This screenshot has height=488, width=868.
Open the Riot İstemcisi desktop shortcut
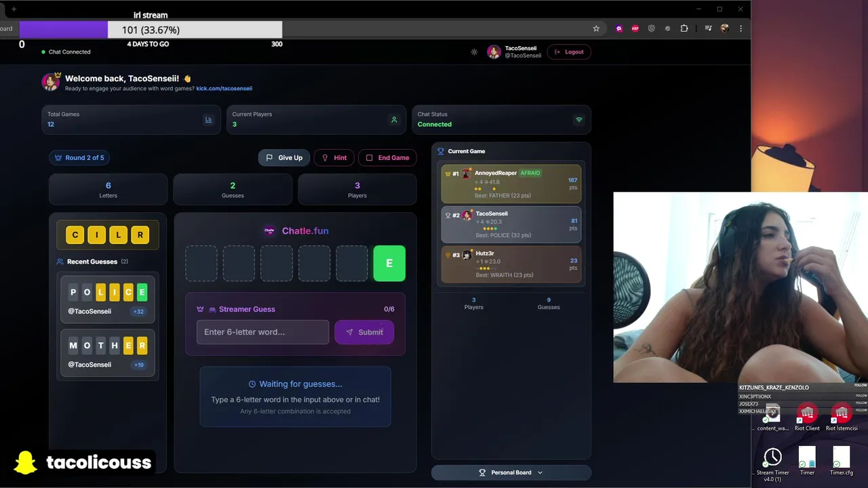842,418
